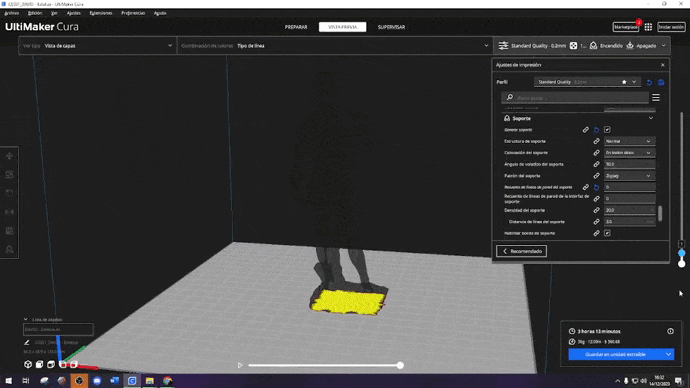Open the Ultimaker apps grid icon
This screenshot has width=690, height=388.
click(x=648, y=27)
